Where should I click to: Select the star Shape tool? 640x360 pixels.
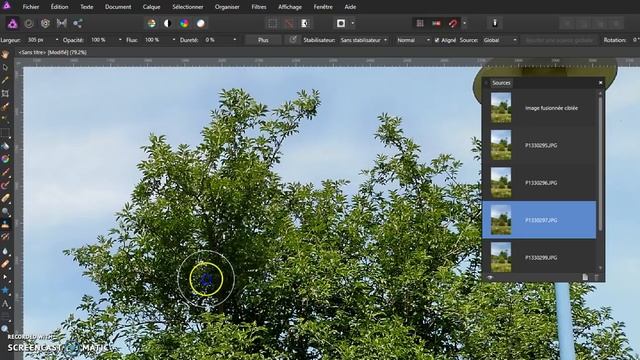5,290
